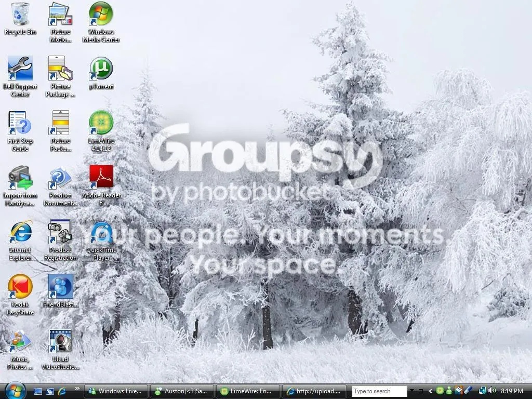532x399 pixels.
Task: Open Kodak EasyShare desktop icon
Action: point(20,295)
